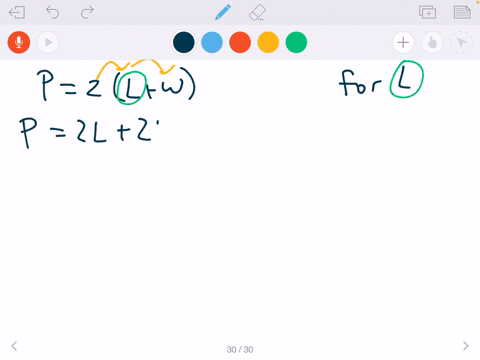The image size is (480, 360).
Task: Undo the last stroke
Action: tap(53, 13)
